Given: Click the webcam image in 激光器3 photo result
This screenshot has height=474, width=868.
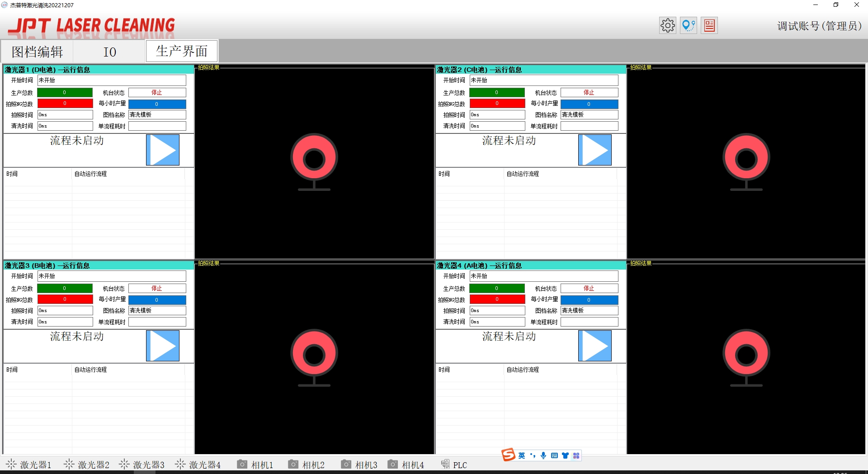Looking at the screenshot, I should [x=314, y=358].
